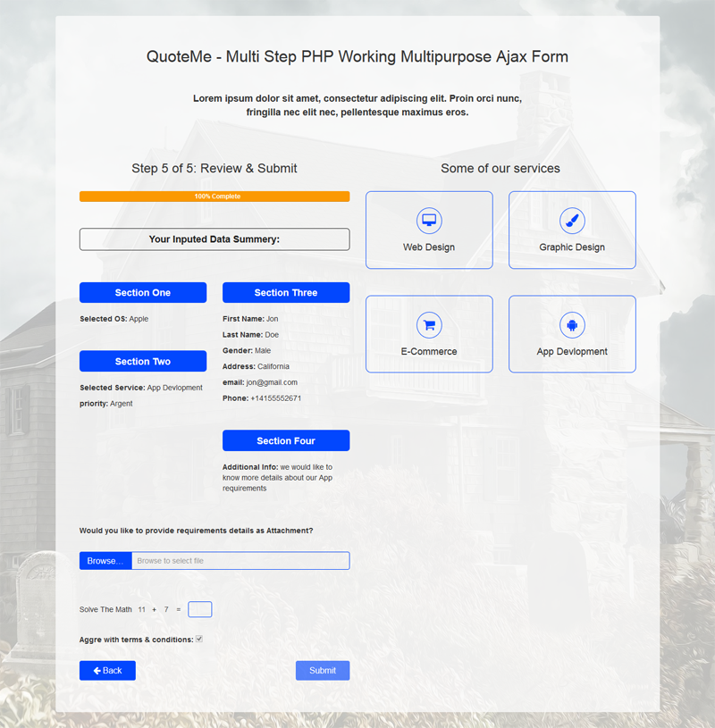Click the back arrow icon inside the Back button
This screenshot has width=715, height=728.
coord(96,670)
